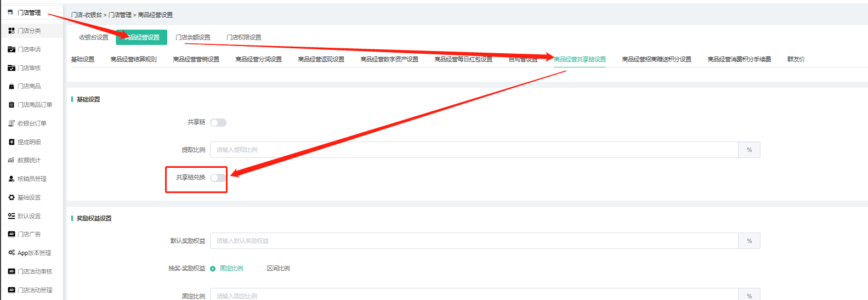This screenshot has height=300, width=868.
Task: Click the 门店商品 bag icon
Action: click(12, 86)
